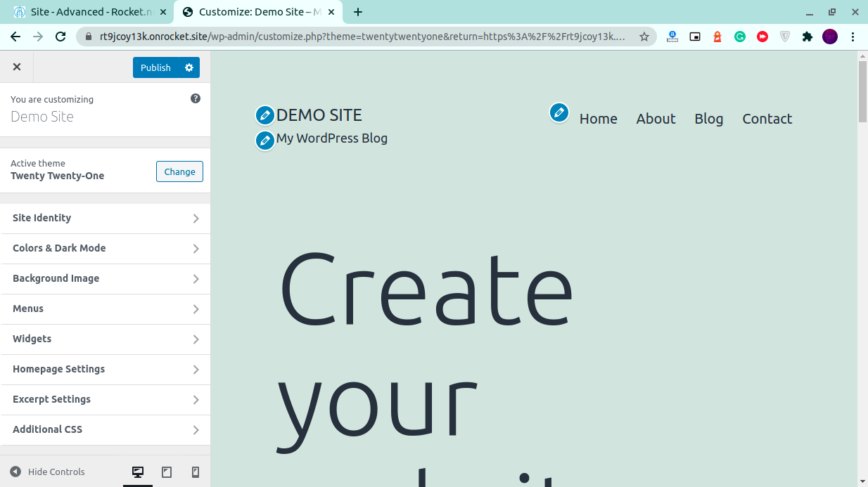Reload the page in the browser
The width and height of the screenshot is (868, 487).
[60, 37]
